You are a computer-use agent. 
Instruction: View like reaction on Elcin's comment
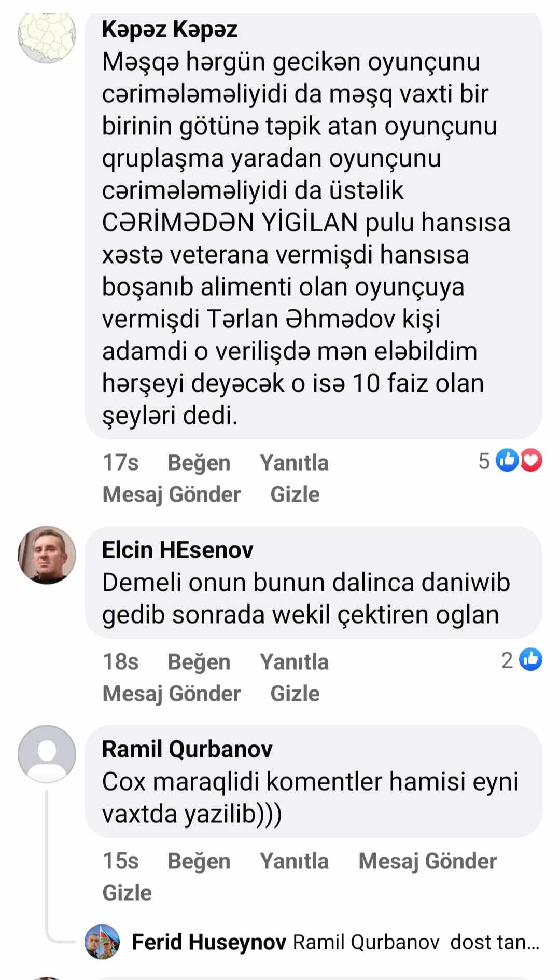tap(531, 659)
